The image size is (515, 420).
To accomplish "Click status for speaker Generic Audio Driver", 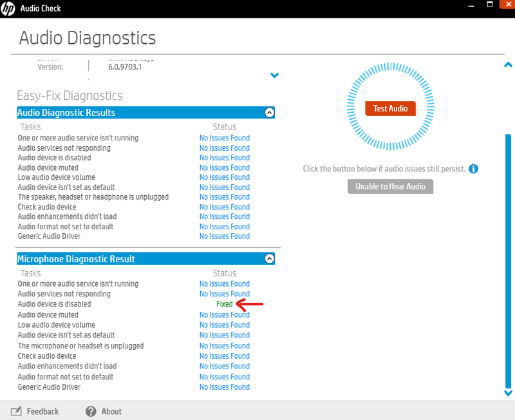I will pos(224,236).
